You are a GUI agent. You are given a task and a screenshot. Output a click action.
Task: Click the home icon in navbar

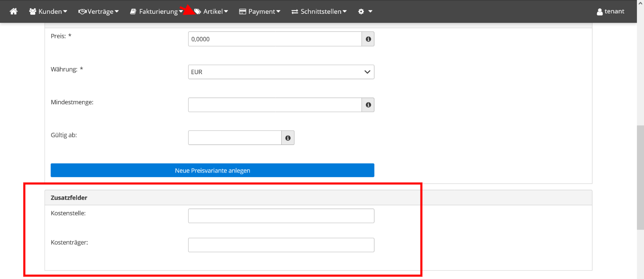pyautogui.click(x=13, y=11)
